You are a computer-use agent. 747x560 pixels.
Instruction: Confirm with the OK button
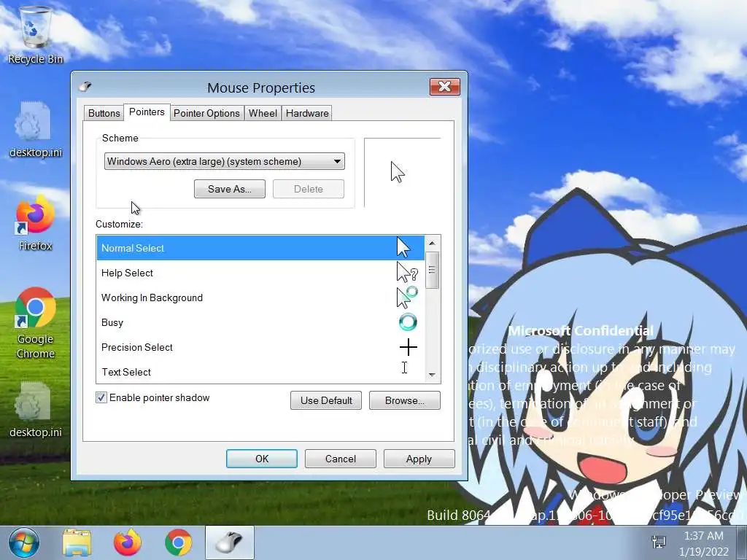pyautogui.click(x=262, y=459)
